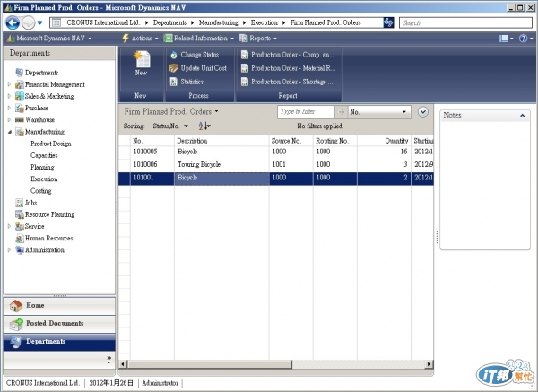Click the Financial Management icon
The width and height of the screenshot is (538, 392).
point(20,84)
